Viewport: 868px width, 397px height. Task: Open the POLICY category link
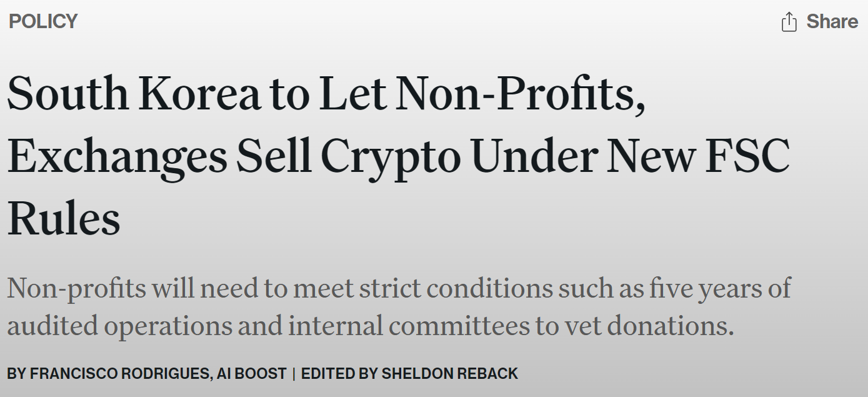(43, 21)
